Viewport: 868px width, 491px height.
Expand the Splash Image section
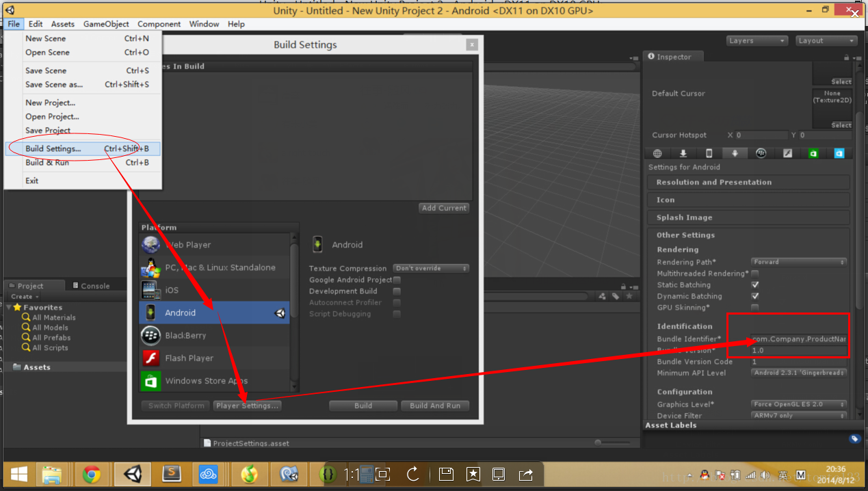coord(748,217)
